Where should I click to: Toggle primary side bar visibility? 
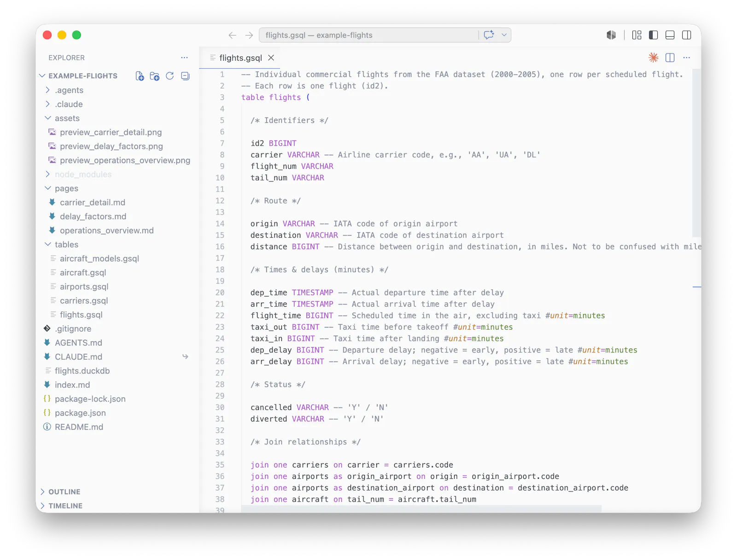654,35
